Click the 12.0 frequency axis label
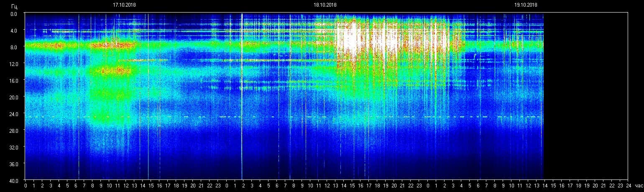The height and width of the screenshot is (192, 644). [14, 63]
